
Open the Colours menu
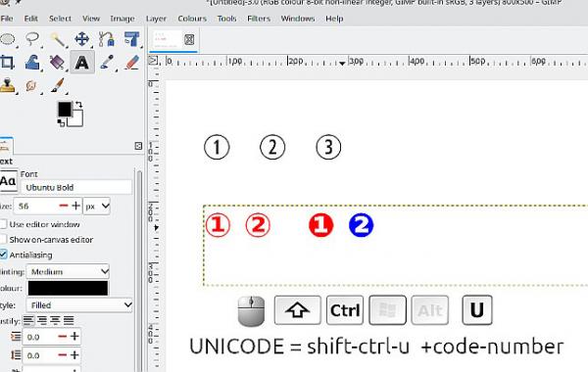[192, 19]
